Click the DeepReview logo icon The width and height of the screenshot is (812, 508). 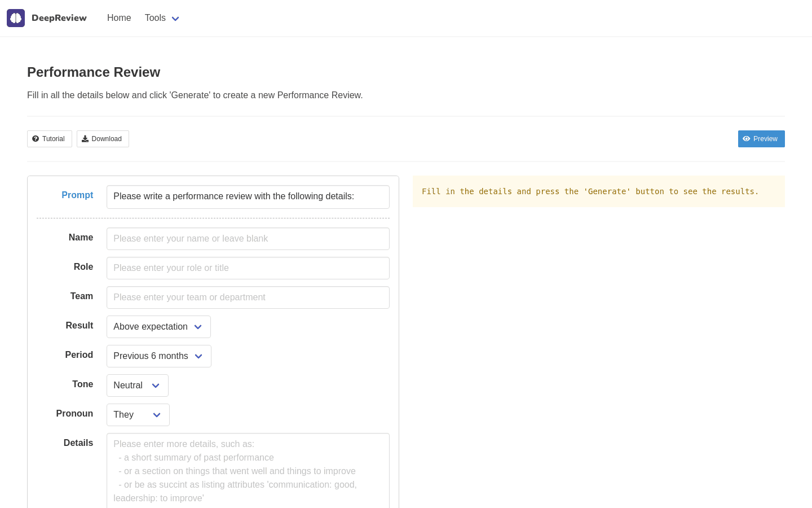coord(15,17)
